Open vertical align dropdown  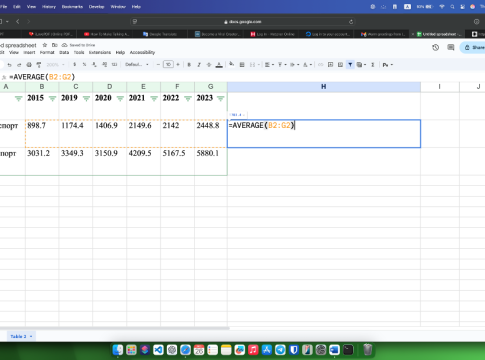[x=282, y=65]
